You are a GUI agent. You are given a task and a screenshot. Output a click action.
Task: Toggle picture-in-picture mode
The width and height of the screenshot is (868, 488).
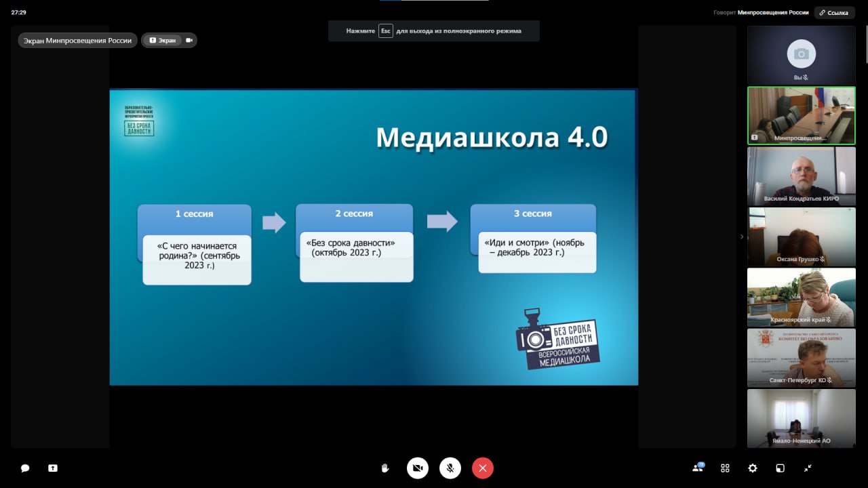pos(781,468)
